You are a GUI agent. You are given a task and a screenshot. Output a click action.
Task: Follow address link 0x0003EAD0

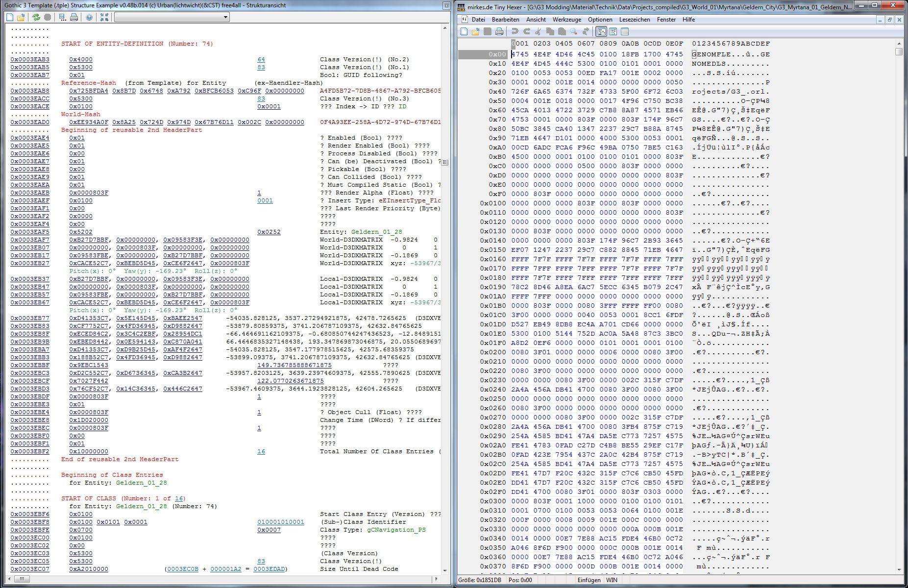[30, 122]
